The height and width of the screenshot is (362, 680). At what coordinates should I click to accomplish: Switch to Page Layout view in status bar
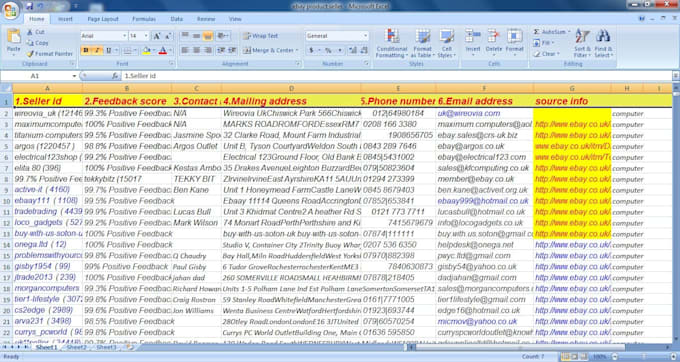click(575, 356)
